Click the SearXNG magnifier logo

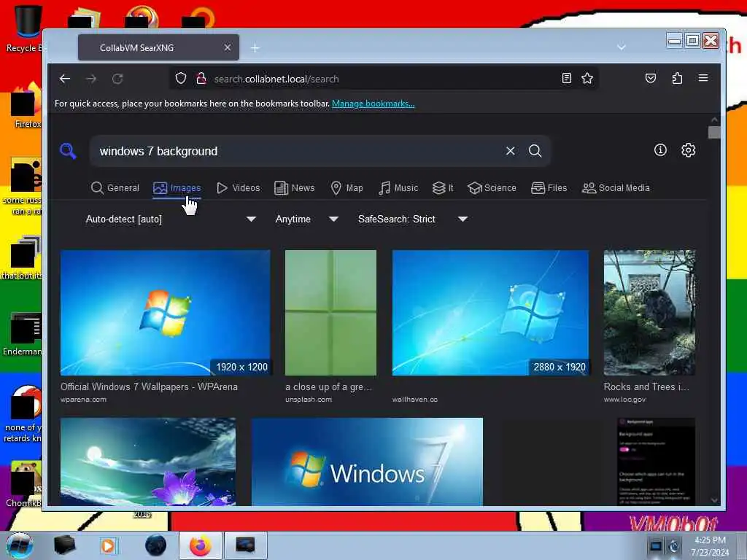[68, 152]
